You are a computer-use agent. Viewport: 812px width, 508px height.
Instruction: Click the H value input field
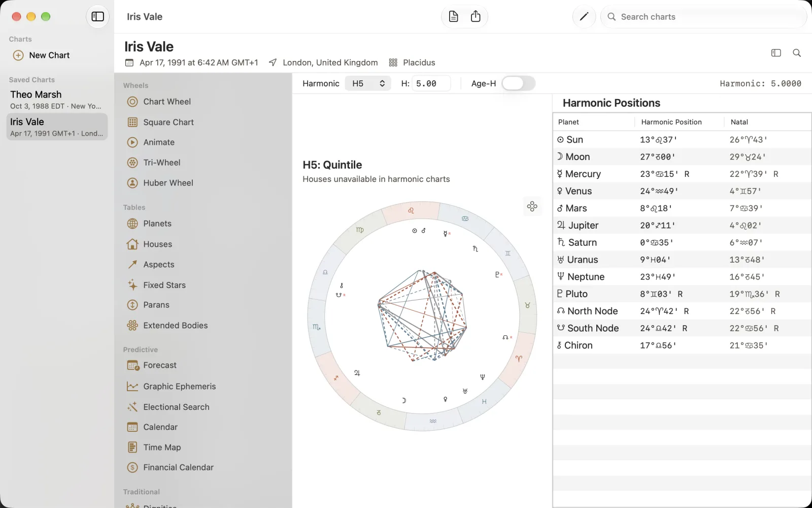click(x=431, y=83)
